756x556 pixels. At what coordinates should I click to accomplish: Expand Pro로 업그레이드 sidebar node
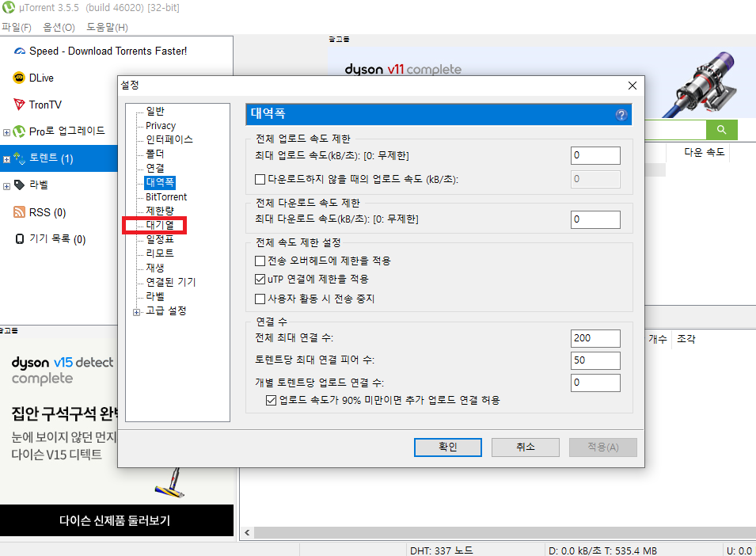pos(7,132)
